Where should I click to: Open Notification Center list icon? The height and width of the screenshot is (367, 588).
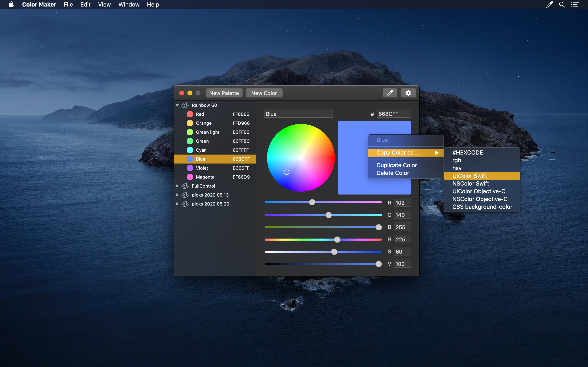[x=575, y=4]
